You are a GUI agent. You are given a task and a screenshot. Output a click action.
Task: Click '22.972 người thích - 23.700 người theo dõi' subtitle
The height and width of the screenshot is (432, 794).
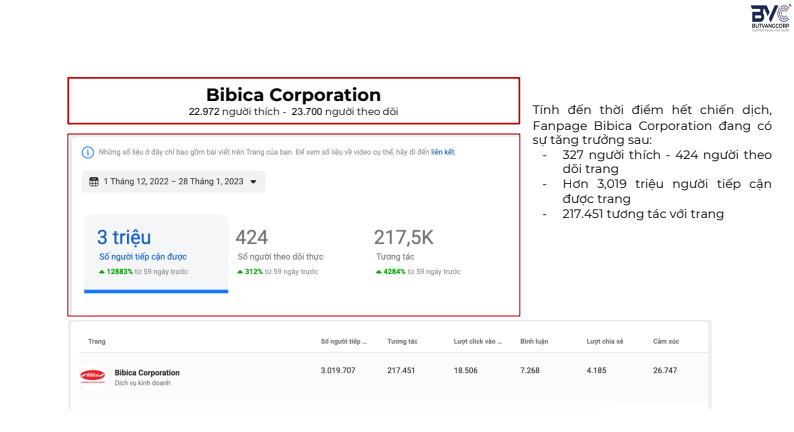tap(293, 111)
